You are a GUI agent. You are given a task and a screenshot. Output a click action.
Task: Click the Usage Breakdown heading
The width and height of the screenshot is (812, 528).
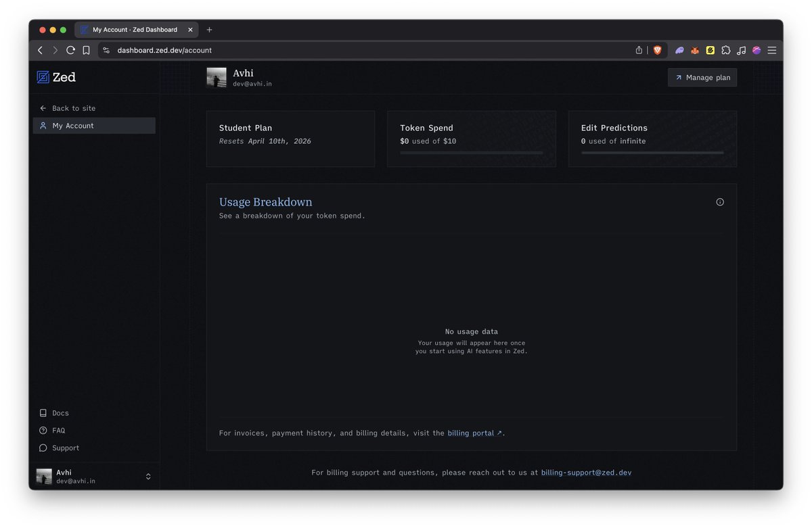pos(266,202)
